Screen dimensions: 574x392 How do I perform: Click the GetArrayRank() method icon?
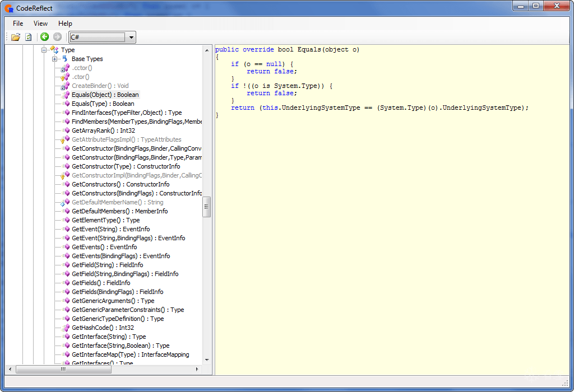66,130
